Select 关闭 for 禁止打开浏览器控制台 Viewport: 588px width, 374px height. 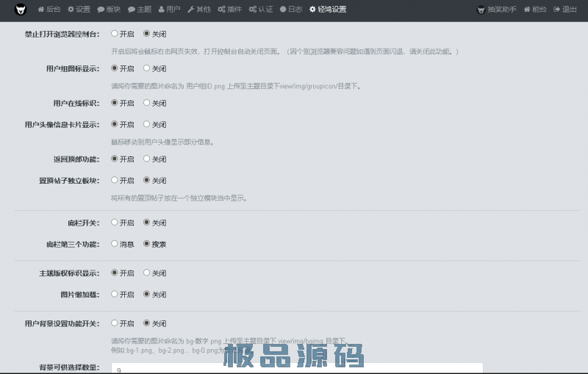click(x=146, y=33)
